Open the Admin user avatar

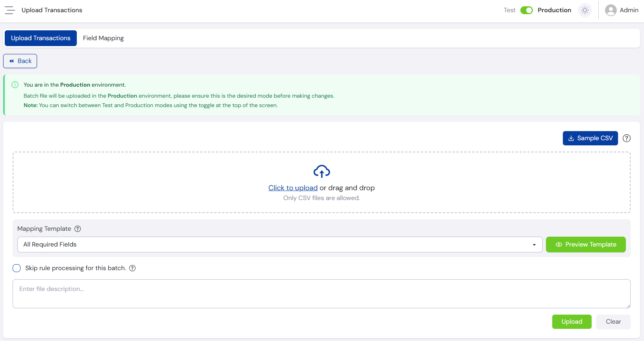point(611,10)
